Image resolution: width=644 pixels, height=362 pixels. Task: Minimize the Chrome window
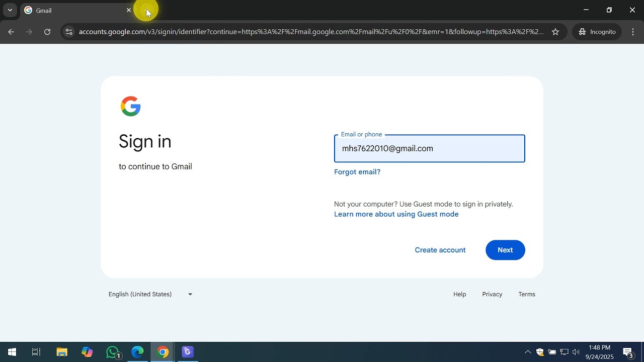[586, 10]
